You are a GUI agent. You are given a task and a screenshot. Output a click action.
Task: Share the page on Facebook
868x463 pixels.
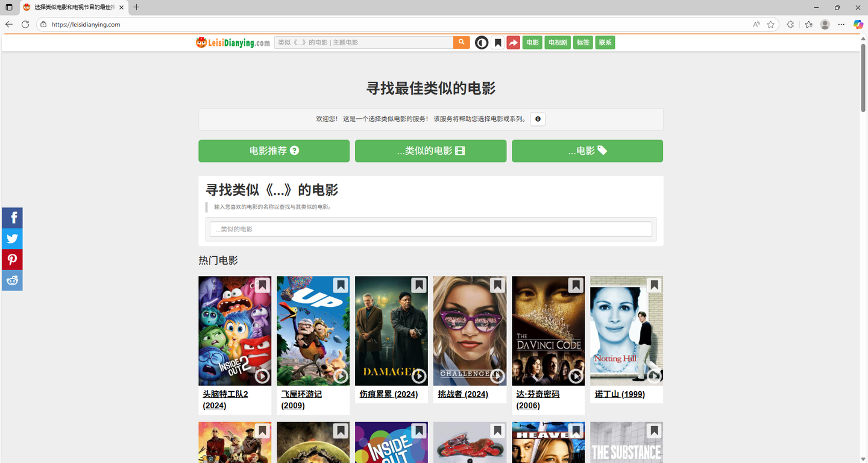12,218
